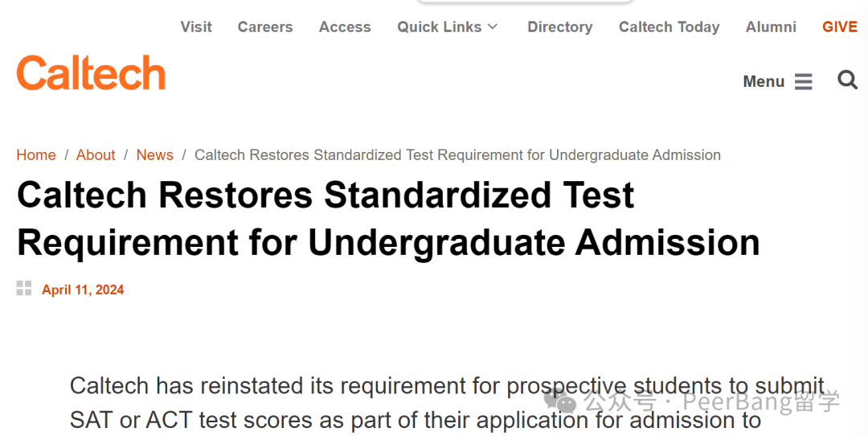Go to Home breadcrumb

(x=36, y=154)
